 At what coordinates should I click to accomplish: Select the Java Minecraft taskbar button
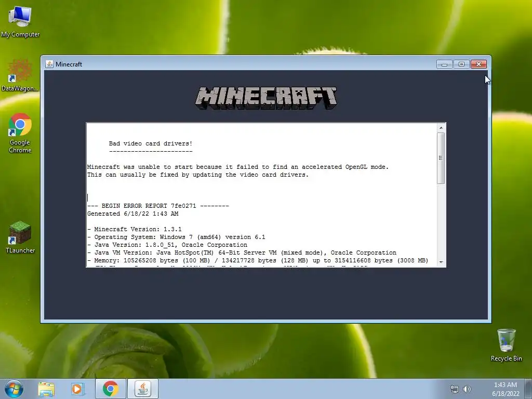tap(143, 389)
